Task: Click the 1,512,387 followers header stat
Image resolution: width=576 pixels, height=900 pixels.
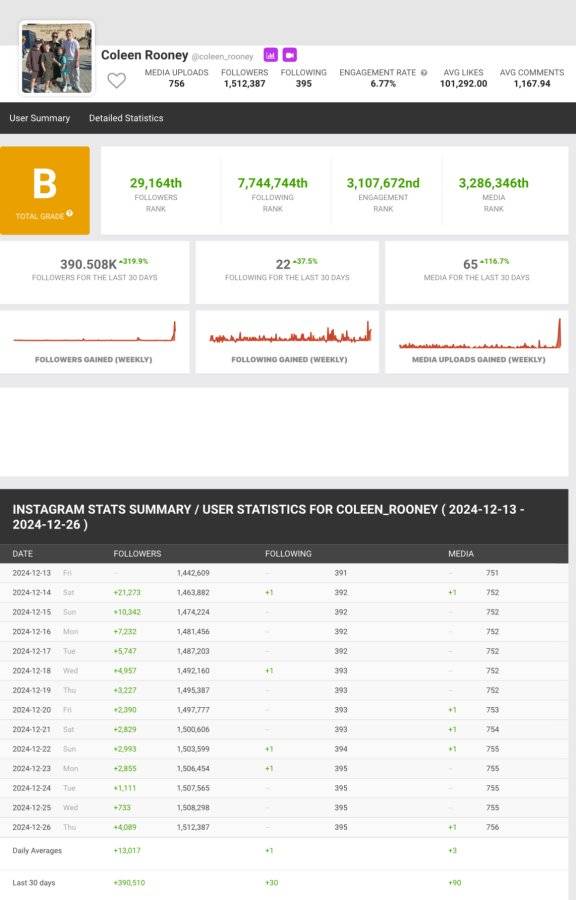Action: (x=244, y=83)
